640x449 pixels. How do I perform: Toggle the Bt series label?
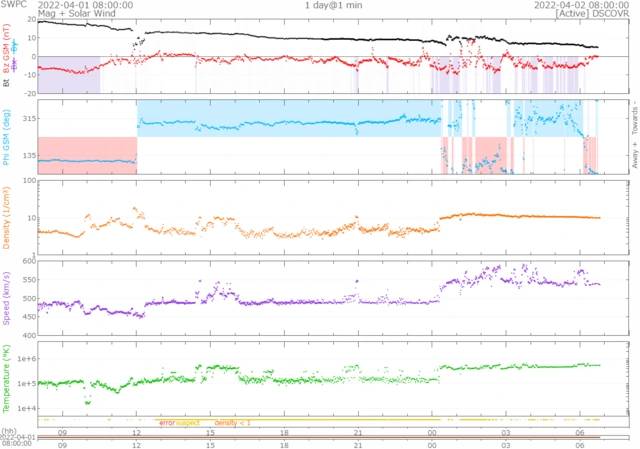click(6, 82)
